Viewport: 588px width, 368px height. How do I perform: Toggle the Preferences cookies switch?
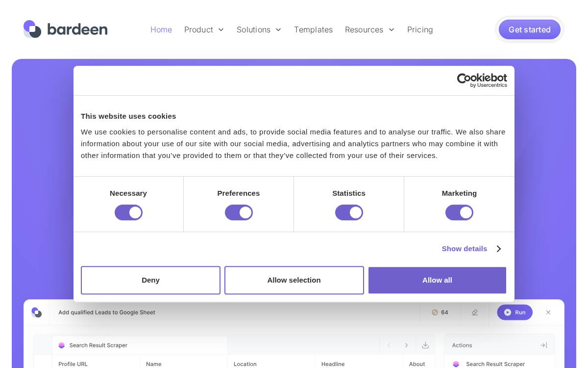pyautogui.click(x=239, y=212)
